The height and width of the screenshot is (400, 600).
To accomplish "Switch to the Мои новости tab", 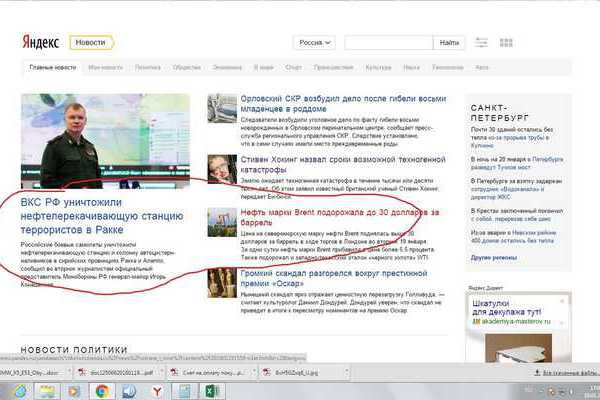I will tap(105, 68).
